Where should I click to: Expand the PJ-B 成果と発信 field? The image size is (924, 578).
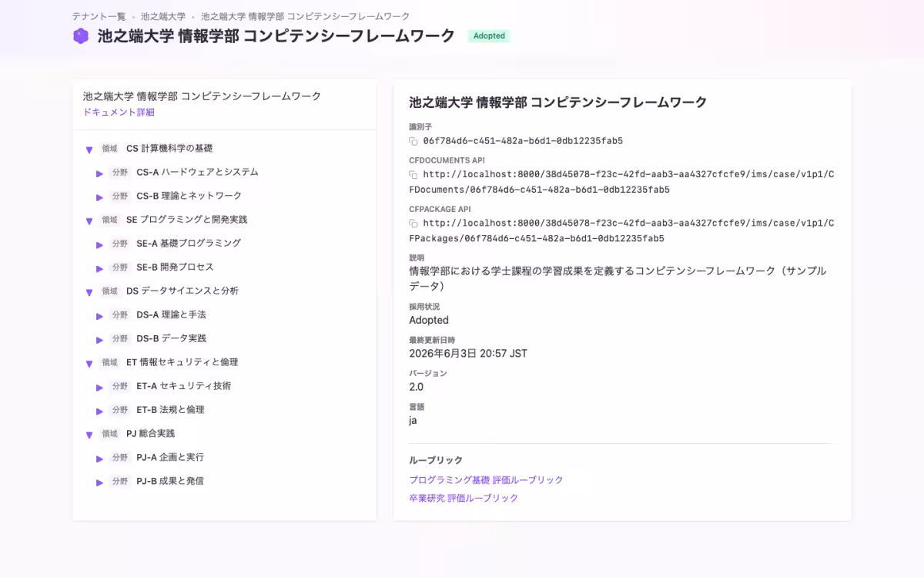tap(99, 482)
